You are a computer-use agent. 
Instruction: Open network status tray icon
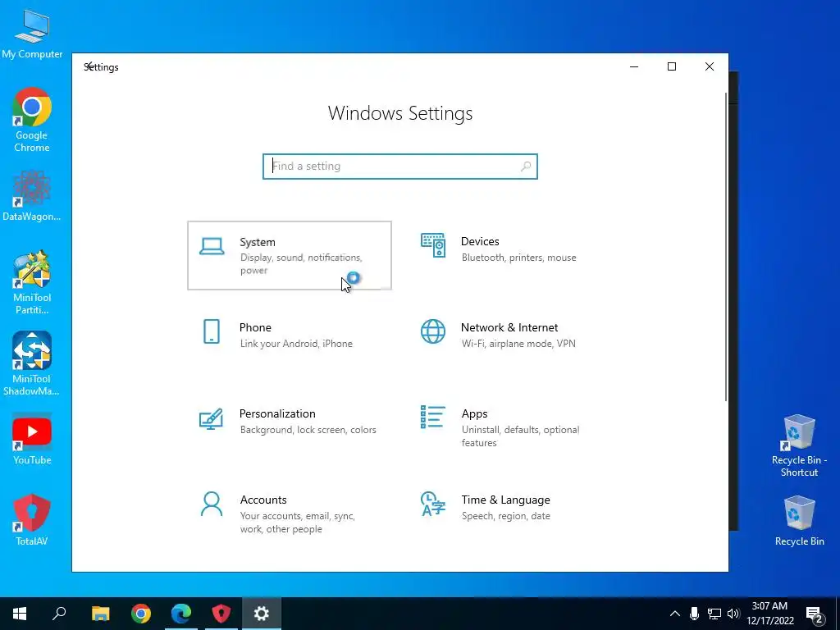tap(714, 614)
